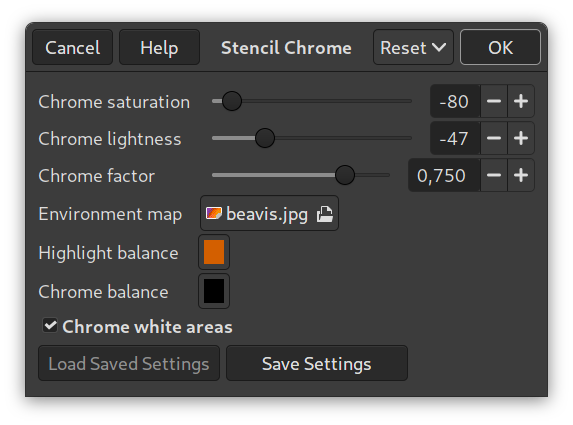573x425 pixels.
Task: Click the Chrome lightness label
Action: tap(110, 139)
